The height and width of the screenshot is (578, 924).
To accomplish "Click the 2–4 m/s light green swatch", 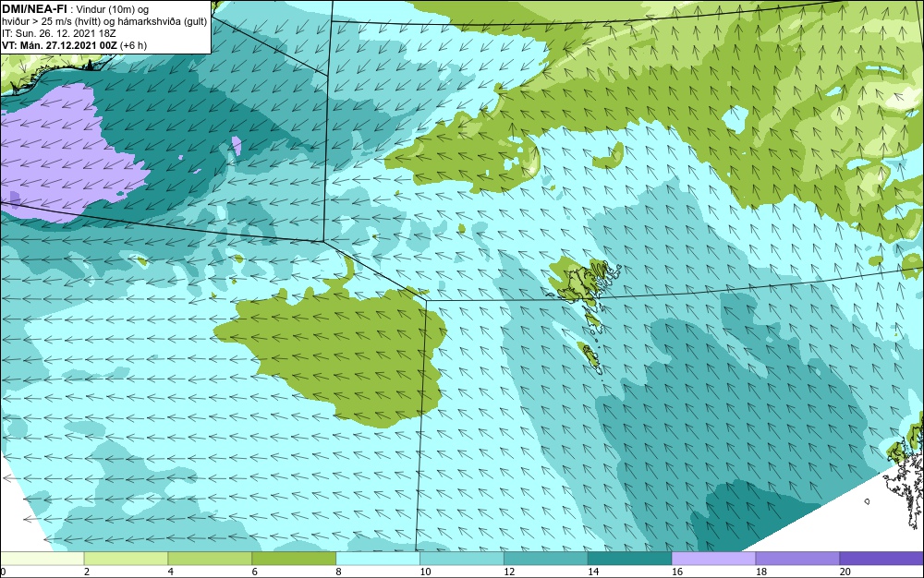I will (126, 559).
